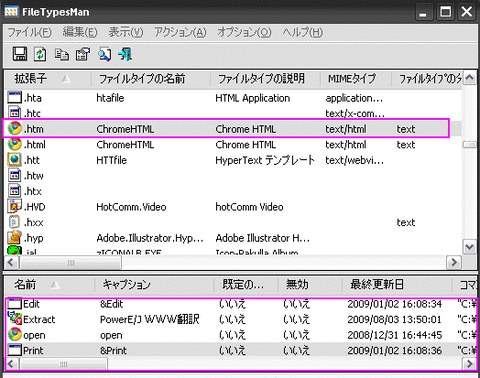Click the 2008/12/31 16:44:45 date cell

pyautogui.click(x=395, y=335)
